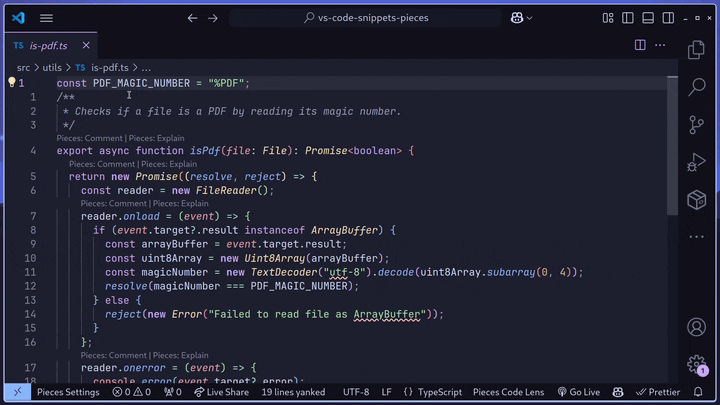Click Go Live in status bar
This screenshot has height=405, width=720.
579,392
